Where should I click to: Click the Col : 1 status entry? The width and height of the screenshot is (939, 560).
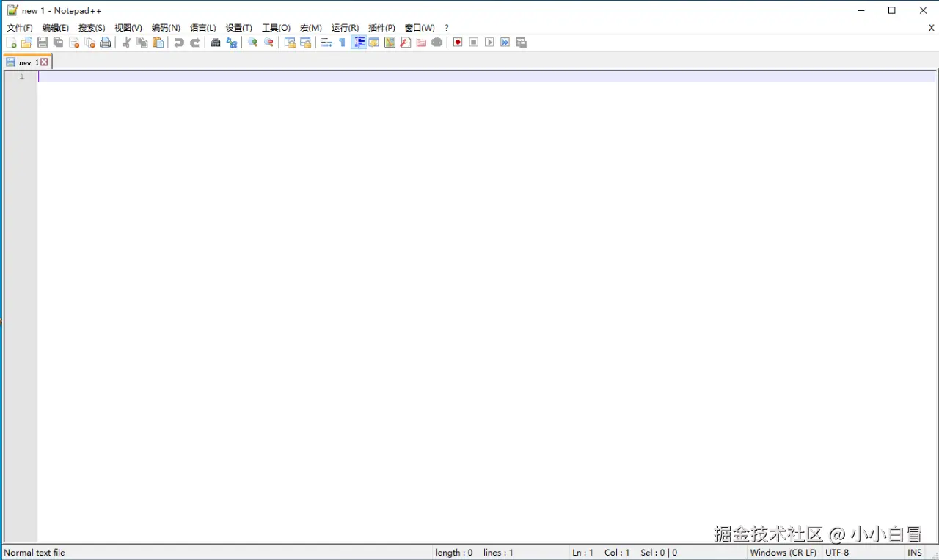(617, 553)
